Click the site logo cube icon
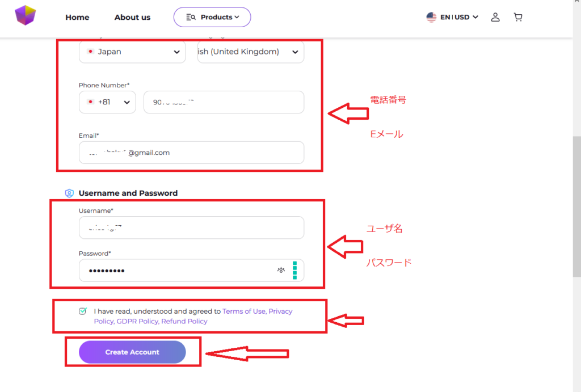Image resolution: width=581 pixels, height=392 pixels. click(25, 15)
